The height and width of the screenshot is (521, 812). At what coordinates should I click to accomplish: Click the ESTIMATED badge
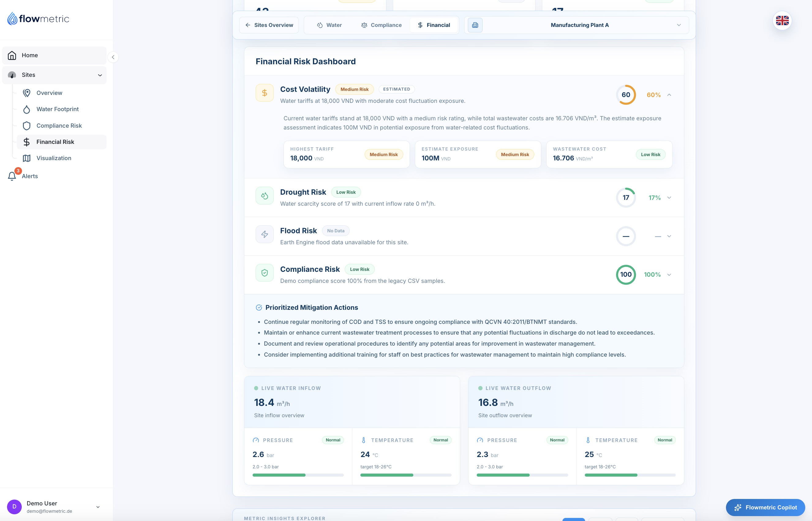pyautogui.click(x=397, y=89)
